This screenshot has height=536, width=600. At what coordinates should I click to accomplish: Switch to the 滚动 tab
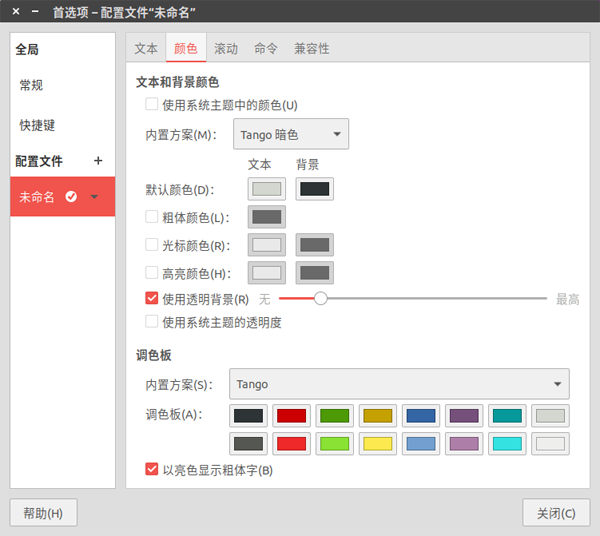click(226, 48)
